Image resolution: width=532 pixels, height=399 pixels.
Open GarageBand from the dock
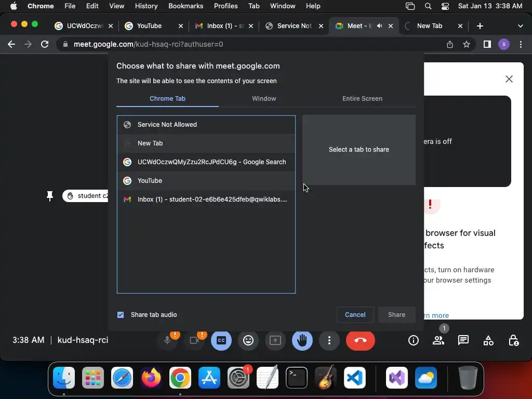click(326, 378)
